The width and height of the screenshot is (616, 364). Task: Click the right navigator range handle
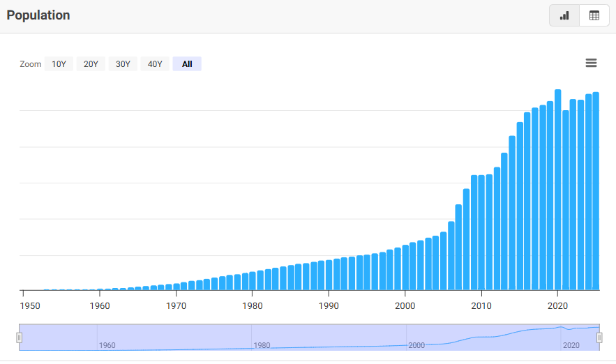click(599, 338)
